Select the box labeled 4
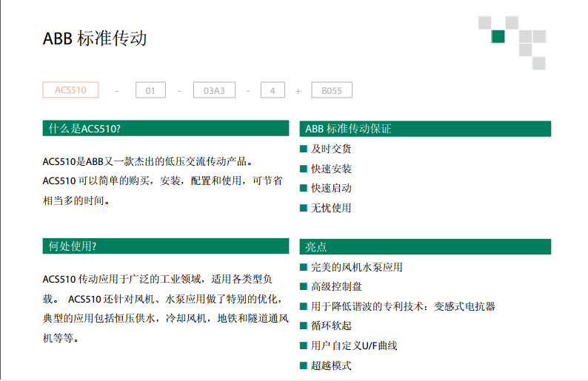Viewport: 588px width, 381px height. [273, 91]
